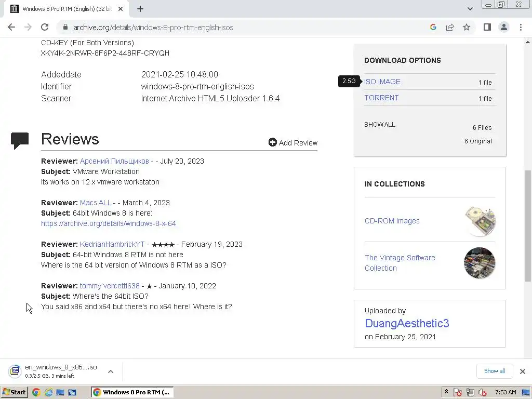Open a new browser tab
532x399 pixels.
pos(140,9)
